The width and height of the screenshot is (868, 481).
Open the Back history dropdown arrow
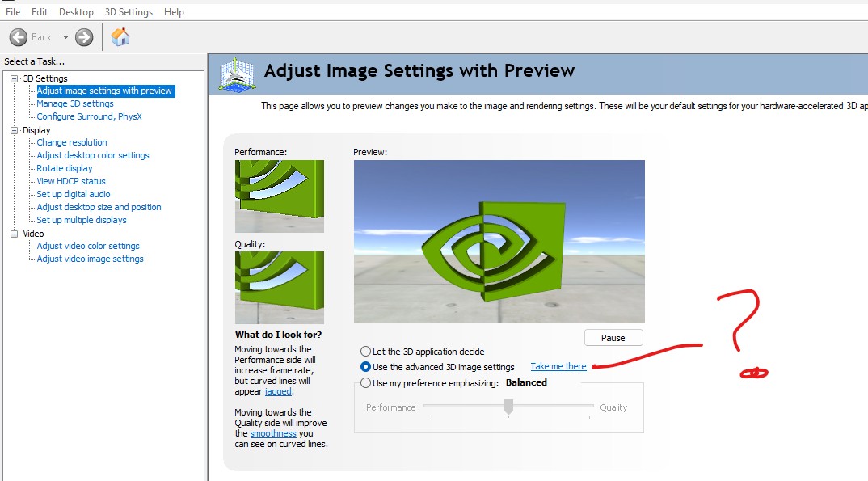[65, 37]
